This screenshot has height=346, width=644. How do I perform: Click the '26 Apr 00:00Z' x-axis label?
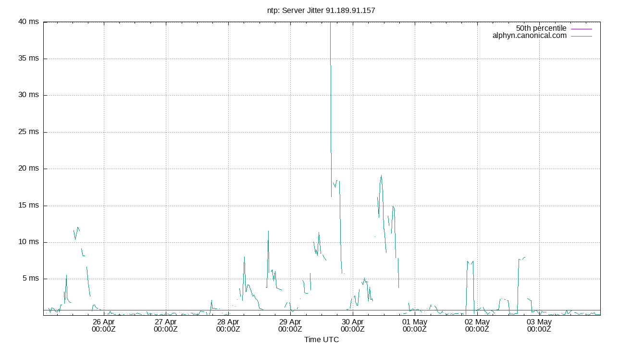click(104, 325)
